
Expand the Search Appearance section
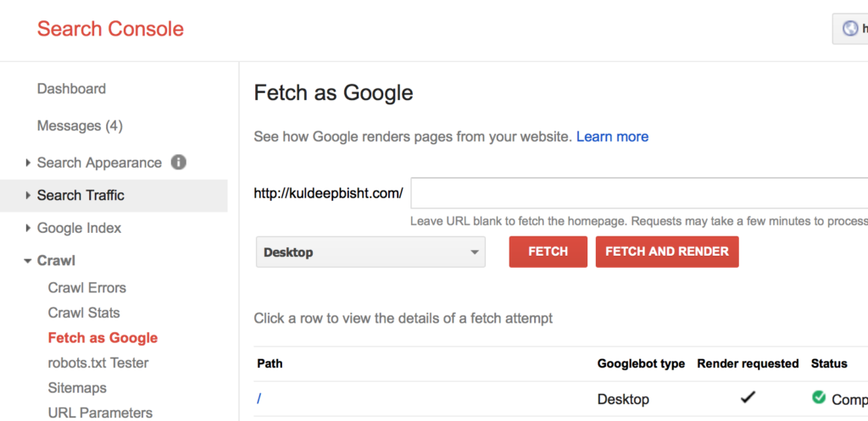point(98,163)
